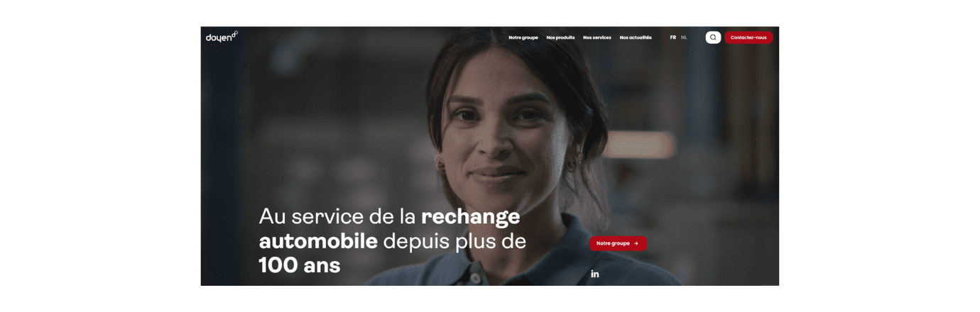Click the arrow inside red Notre groupe button
Screen dimensions: 980x312
636,243
